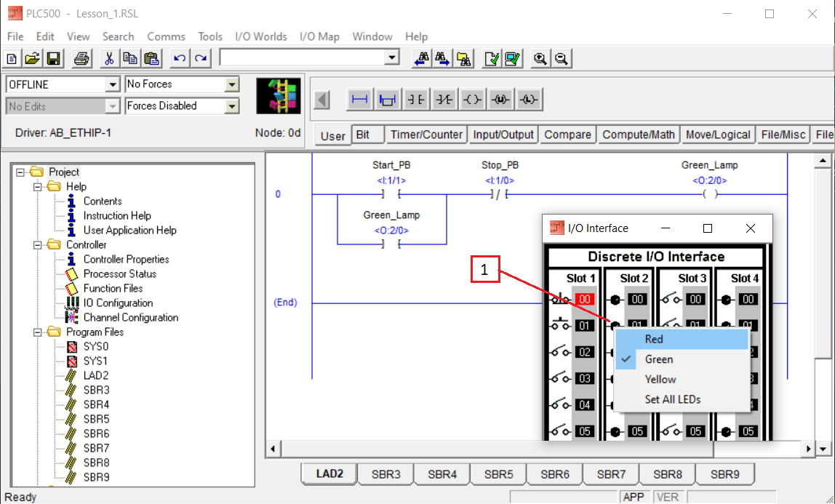Screen dimensions: 835x504
Task: Open the No Forces dropdown
Action: click(231, 84)
